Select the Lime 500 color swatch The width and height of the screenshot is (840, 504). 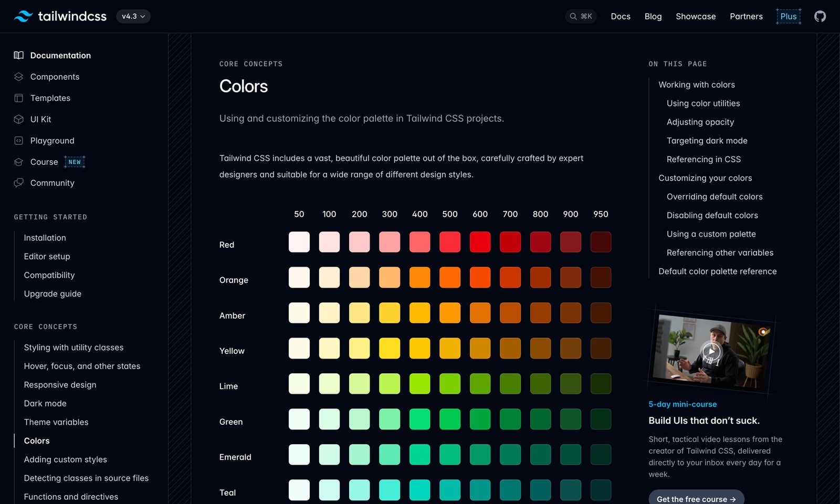[x=450, y=384]
